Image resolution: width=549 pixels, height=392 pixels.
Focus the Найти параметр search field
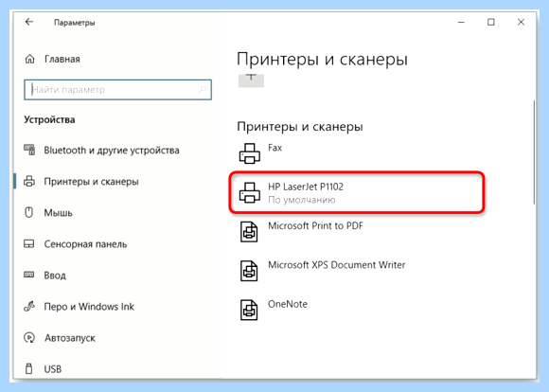point(117,90)
